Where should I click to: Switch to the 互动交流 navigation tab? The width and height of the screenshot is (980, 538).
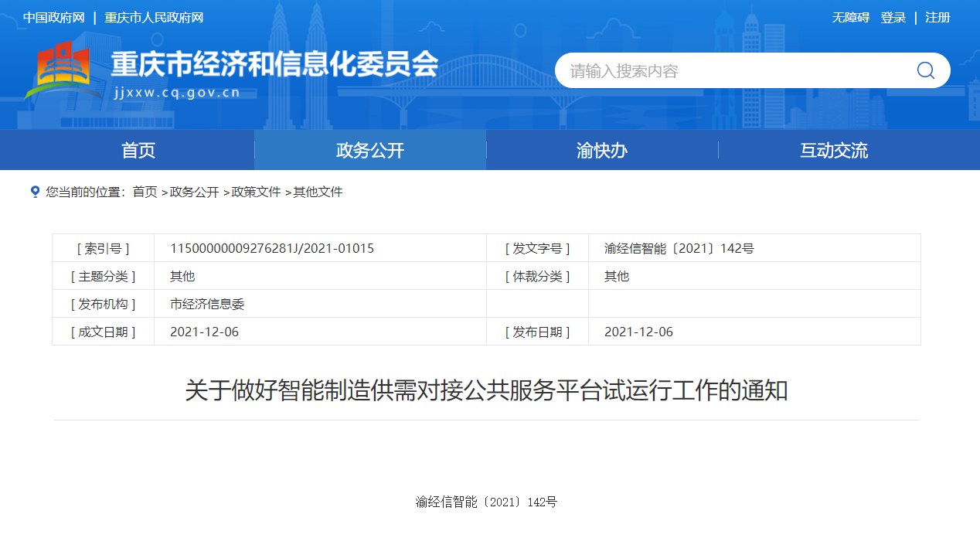[834, 151]
